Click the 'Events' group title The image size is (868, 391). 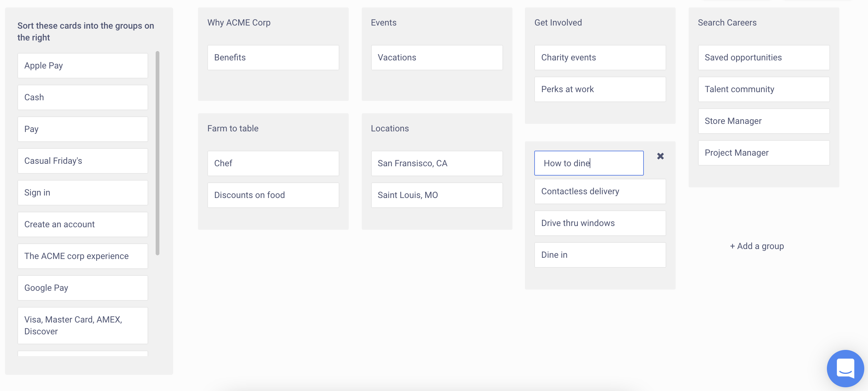coord(384,23)
